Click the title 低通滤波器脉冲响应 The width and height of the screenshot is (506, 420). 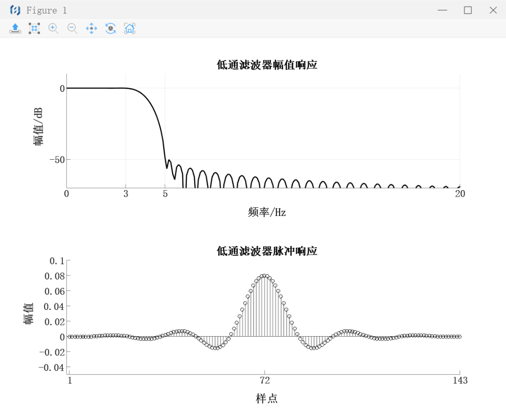(267, 251)
